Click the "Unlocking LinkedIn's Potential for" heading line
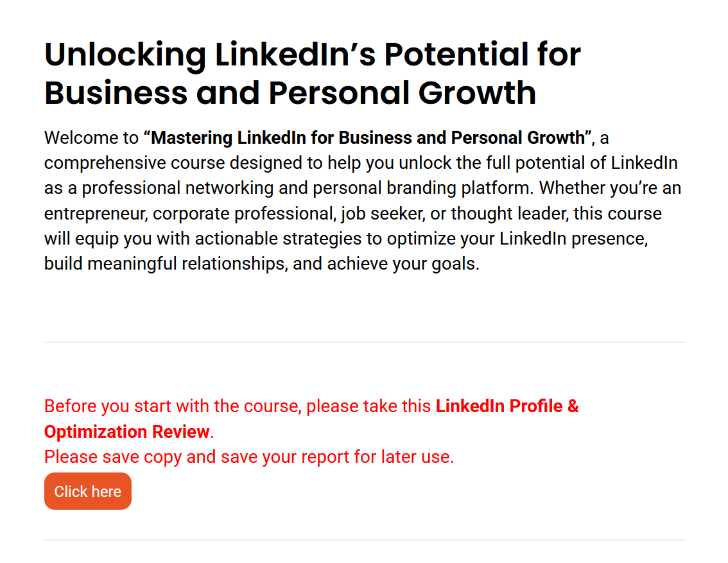728x563 pixels. [313, 55]
